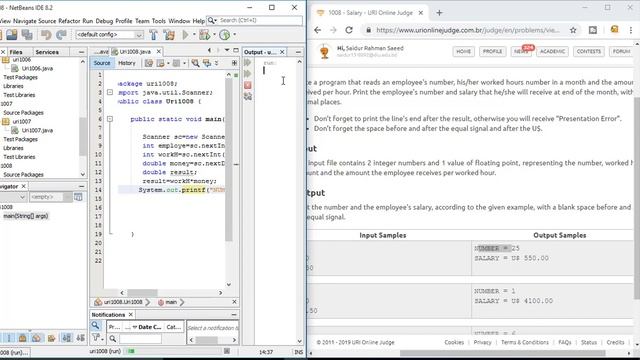Click the NetBeans Search field
The image size is (640, 360).
(x=260, y=20)
